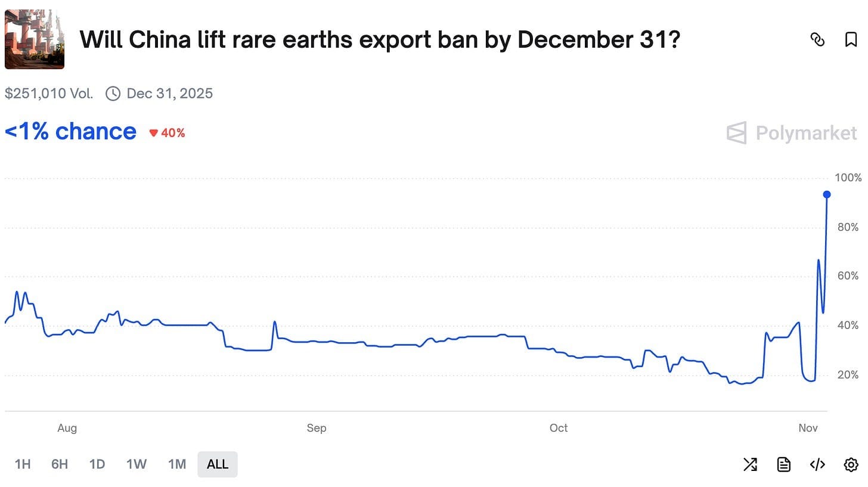Switch chart to 1W range
The image size is (868, 487).
(x=137, y=464)
